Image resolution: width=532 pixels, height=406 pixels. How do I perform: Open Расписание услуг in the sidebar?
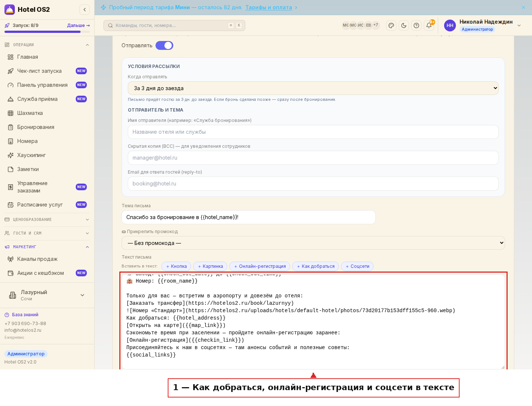tap(47, 205)
